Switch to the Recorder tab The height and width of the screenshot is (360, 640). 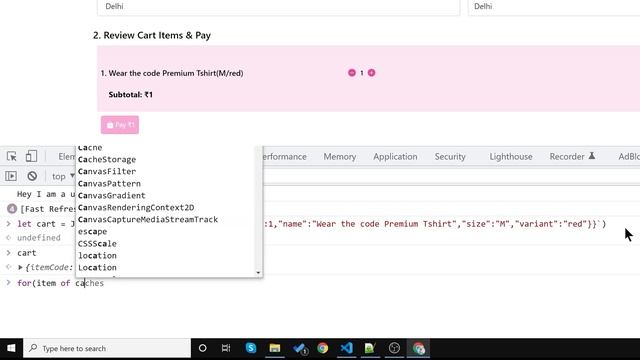click(572, 157)
